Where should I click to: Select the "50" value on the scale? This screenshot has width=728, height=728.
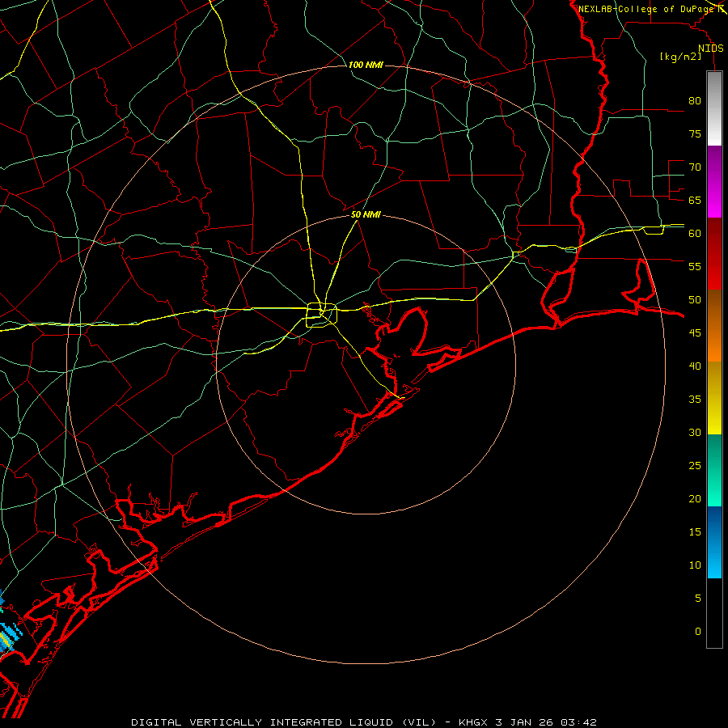click(695, 299)
